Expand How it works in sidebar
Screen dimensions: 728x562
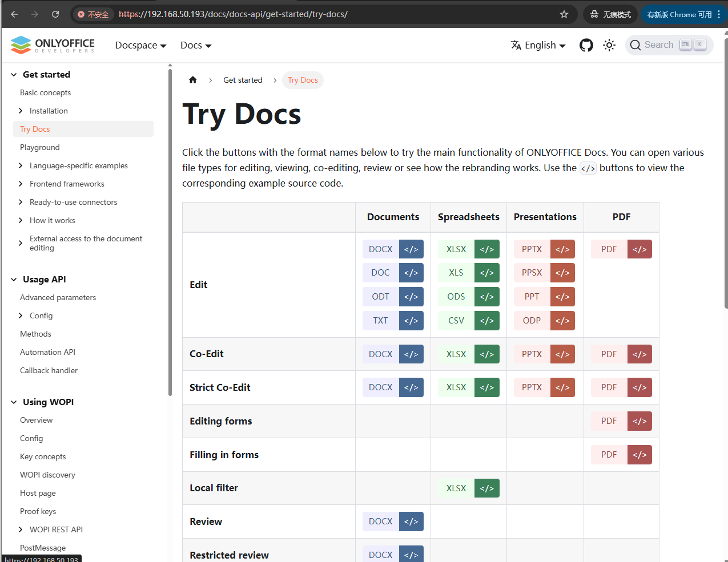point(21,220)
